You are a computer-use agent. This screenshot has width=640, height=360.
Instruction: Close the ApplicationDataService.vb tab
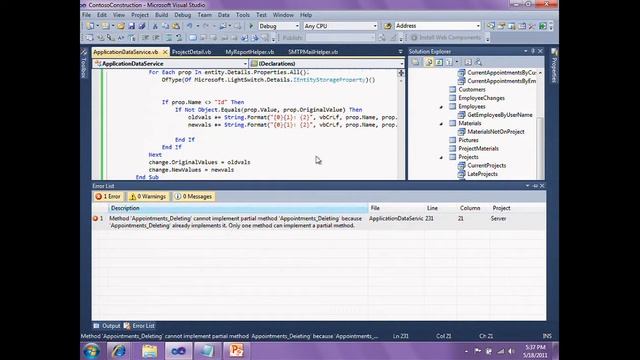click(x=165, y=52)
